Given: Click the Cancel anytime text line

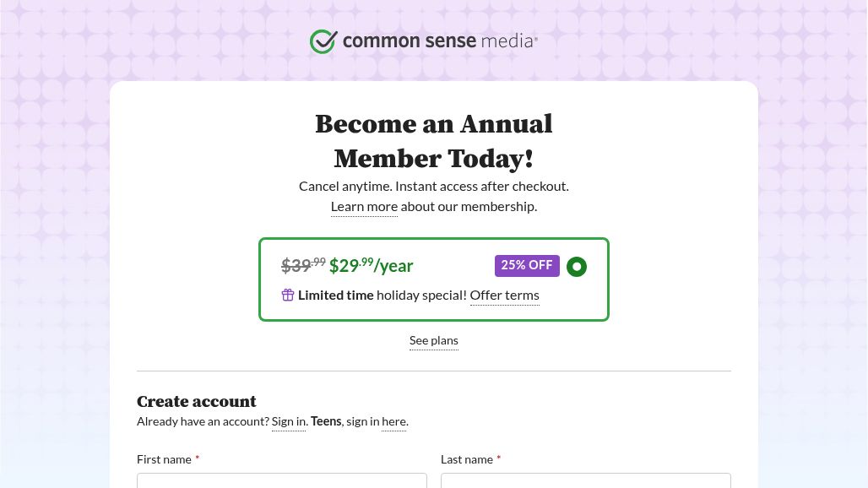Looking at the screenshot, I should click(434, 187).
